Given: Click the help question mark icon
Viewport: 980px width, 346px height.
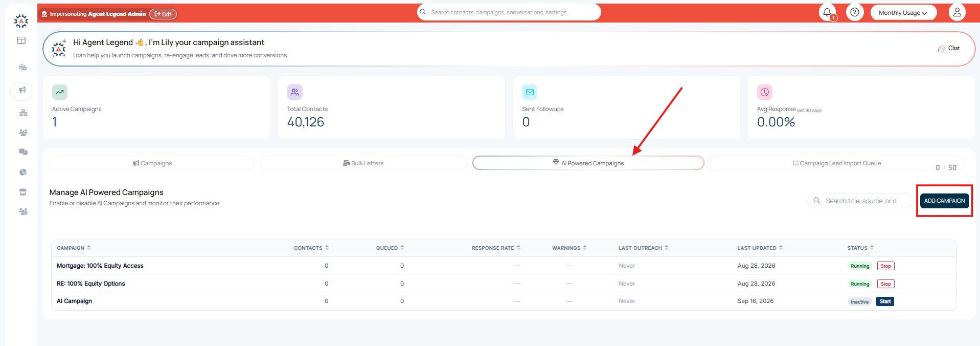Looking at the screenshot, I should click(855, 12).
